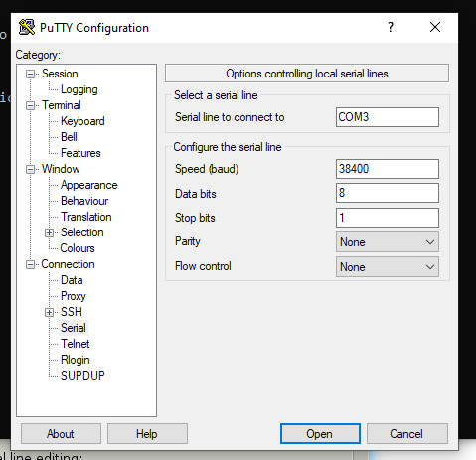Select the Serial category
476x460 pixels.
coord(74,328)
